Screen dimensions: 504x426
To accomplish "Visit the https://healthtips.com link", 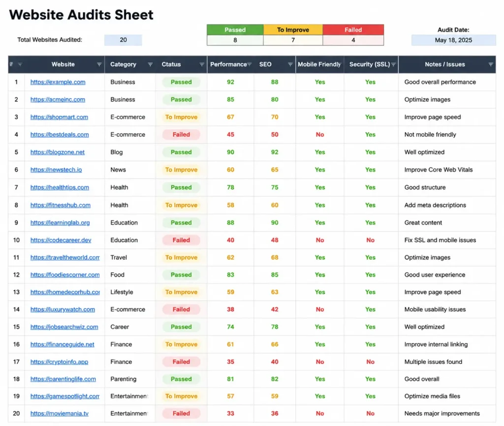I will 60,187.
